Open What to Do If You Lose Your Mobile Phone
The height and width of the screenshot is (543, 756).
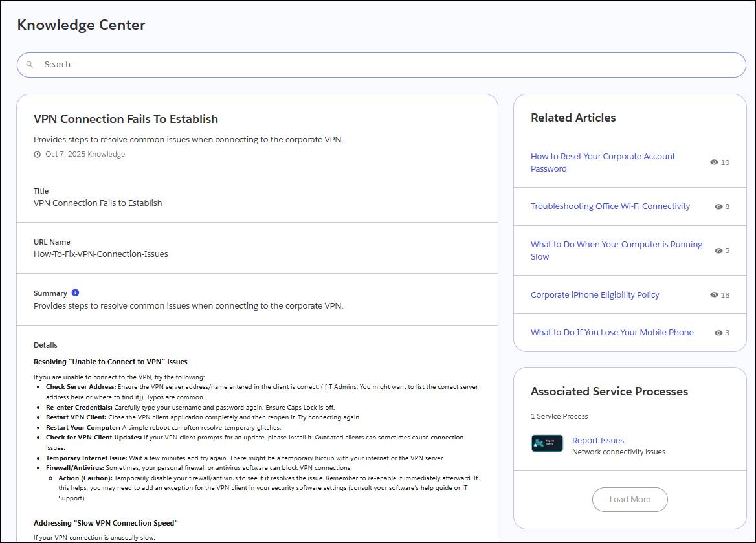(612, 332)
